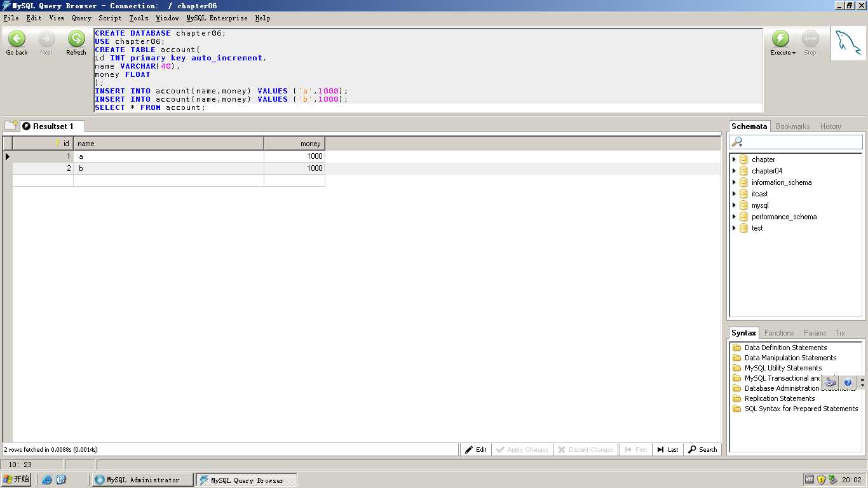
Task: Click the chapter database icon
Action: pos(743,159)
